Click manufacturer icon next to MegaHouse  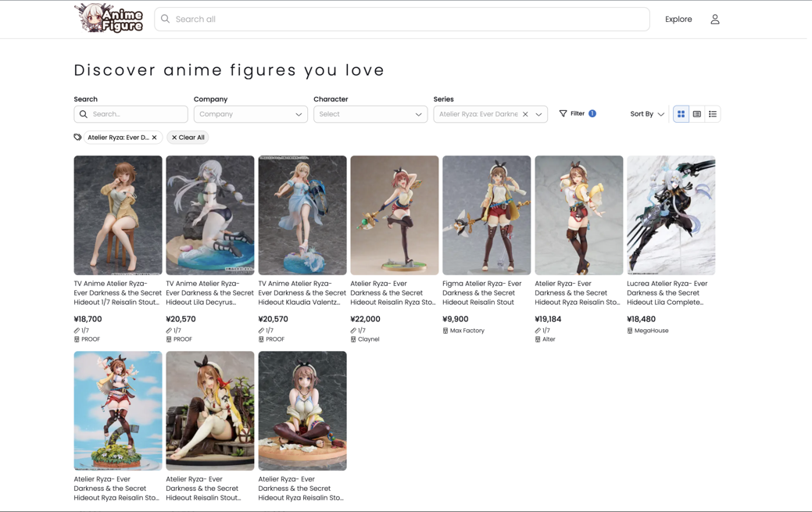(630, 331)
